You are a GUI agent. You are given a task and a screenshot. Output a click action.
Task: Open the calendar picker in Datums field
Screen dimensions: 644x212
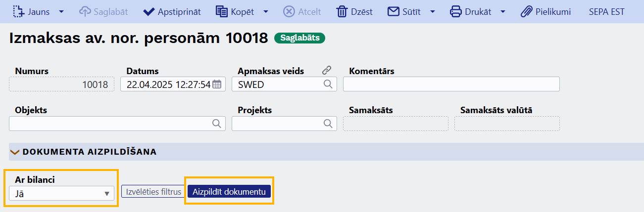click(x=217, y=85)
